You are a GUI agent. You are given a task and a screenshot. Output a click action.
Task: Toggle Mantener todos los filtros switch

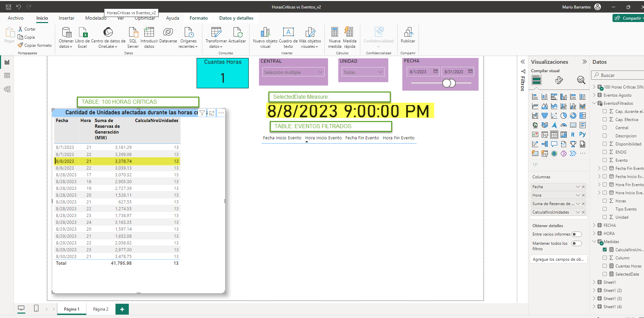tap(577, 243)
